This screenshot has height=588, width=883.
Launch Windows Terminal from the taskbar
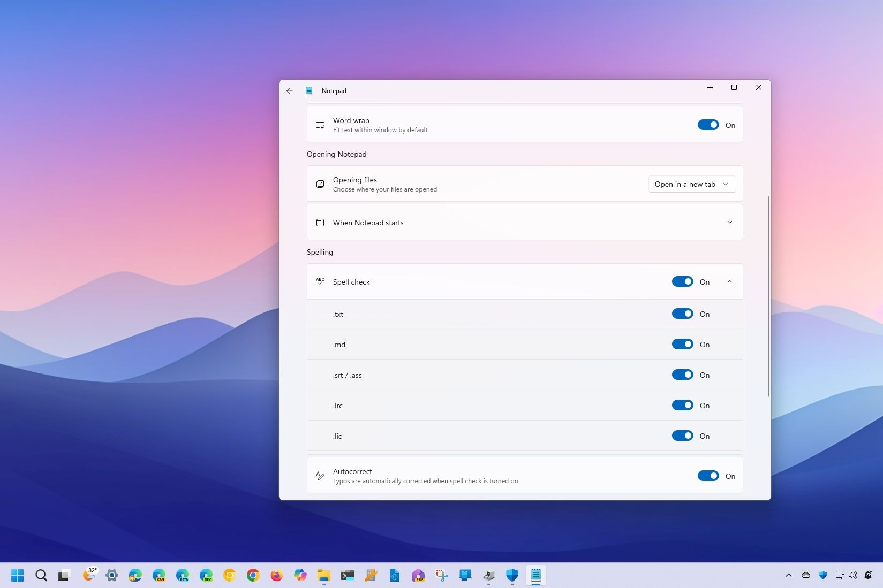[x=346, y=575]
